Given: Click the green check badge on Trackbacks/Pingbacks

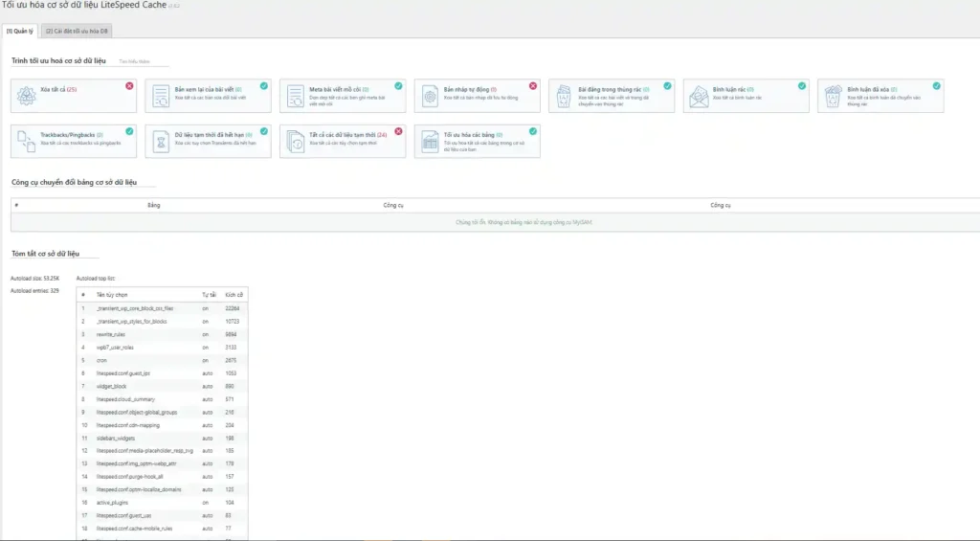Looking at the screenshot, I should click(x=129, y=131).
